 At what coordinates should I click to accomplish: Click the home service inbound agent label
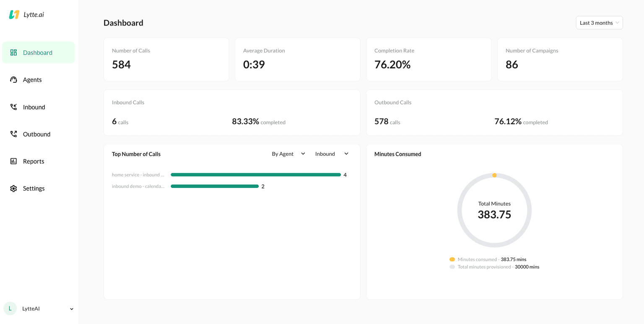(x=138, y=175)
